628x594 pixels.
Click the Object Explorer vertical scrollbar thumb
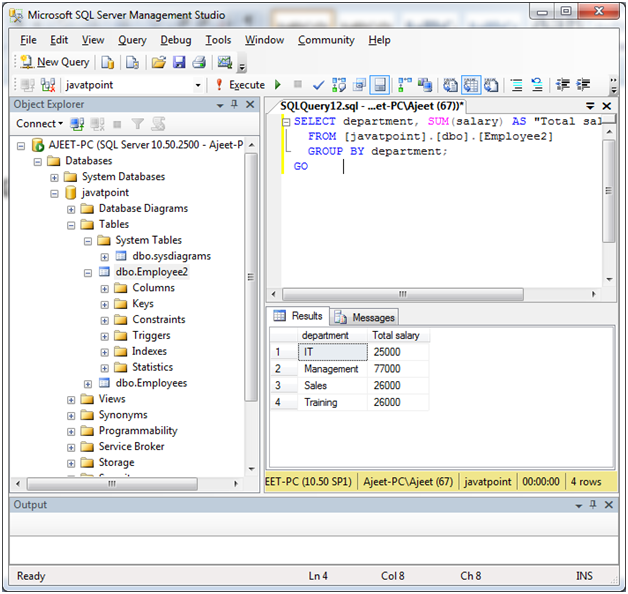click(251, 277)
